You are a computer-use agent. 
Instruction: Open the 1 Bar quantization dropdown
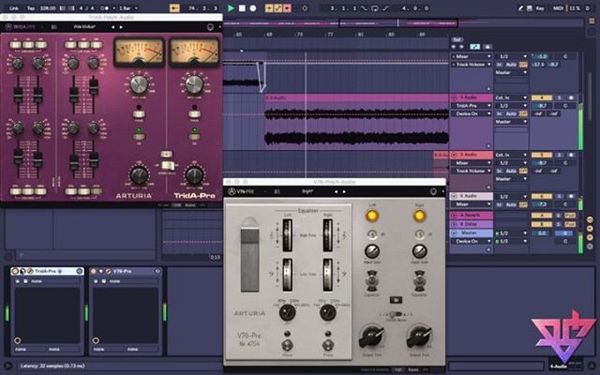[129, 8]
